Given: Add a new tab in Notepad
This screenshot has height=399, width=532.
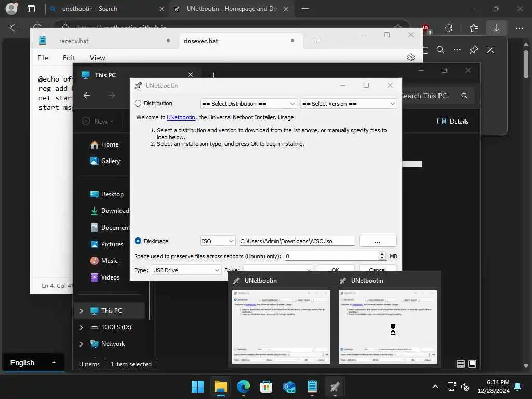Looking at the screenshot, I should pos(316,41).
